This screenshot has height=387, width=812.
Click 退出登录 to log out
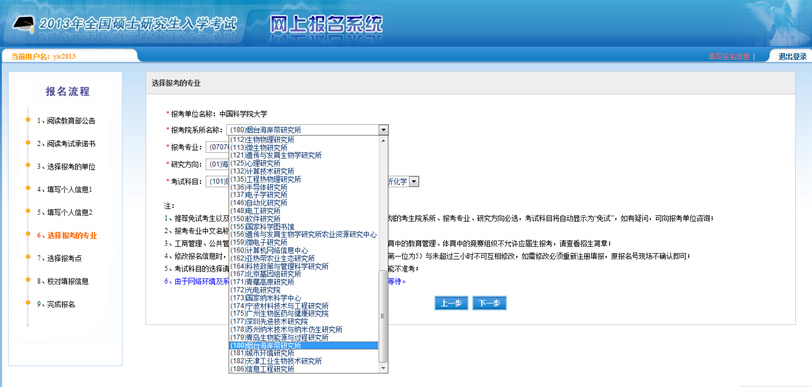[792, 56]
